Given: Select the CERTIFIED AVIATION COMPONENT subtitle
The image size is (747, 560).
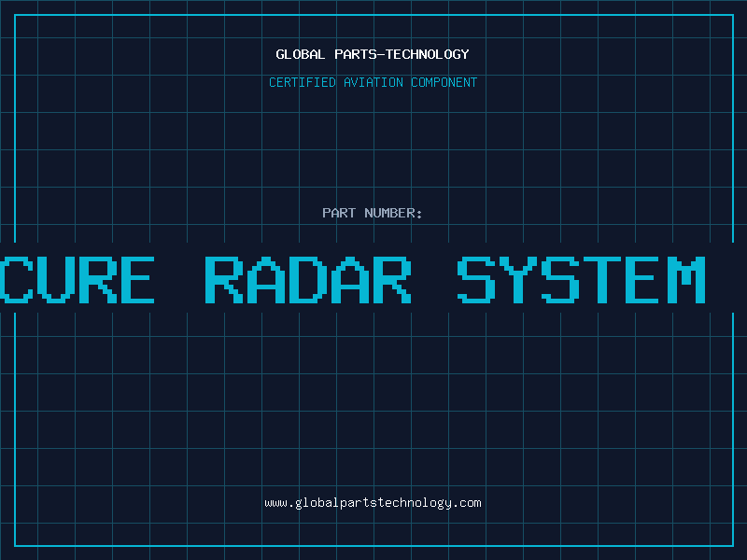Looking at the screenshot, I should [373, 82].
